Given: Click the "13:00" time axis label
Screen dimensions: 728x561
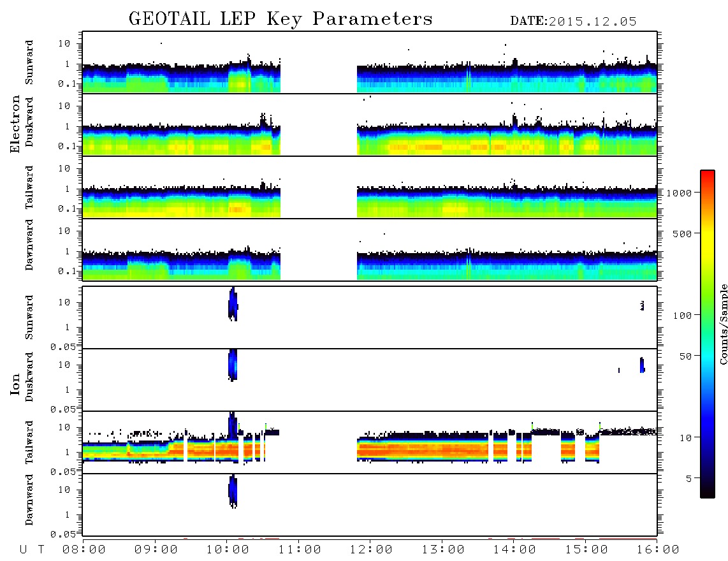Looking at the screenshot, I should [443, 550].
